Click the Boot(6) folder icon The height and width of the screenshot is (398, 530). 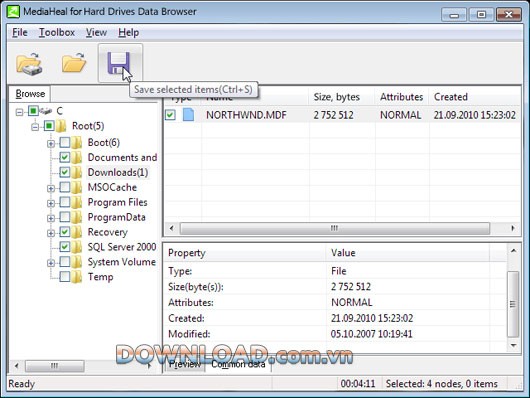(x=77, y=142)
